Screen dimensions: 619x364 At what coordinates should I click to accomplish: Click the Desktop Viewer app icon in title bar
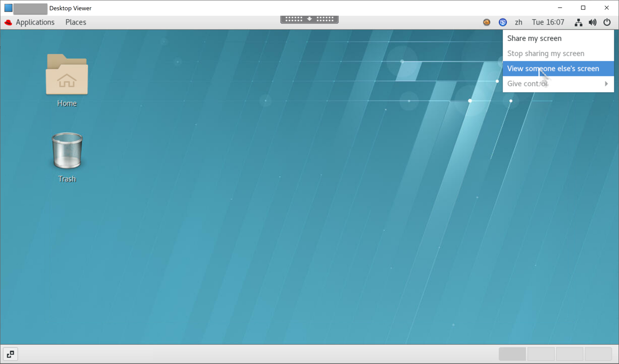coord(8,8)
